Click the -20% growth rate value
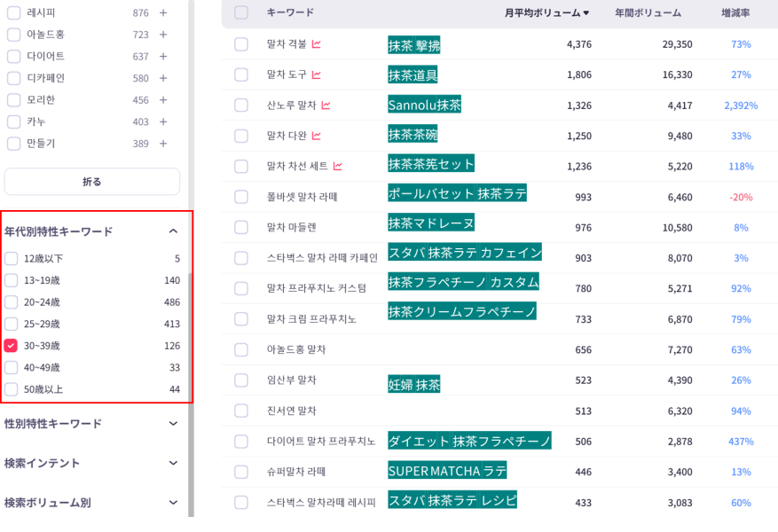 [741, 198]
